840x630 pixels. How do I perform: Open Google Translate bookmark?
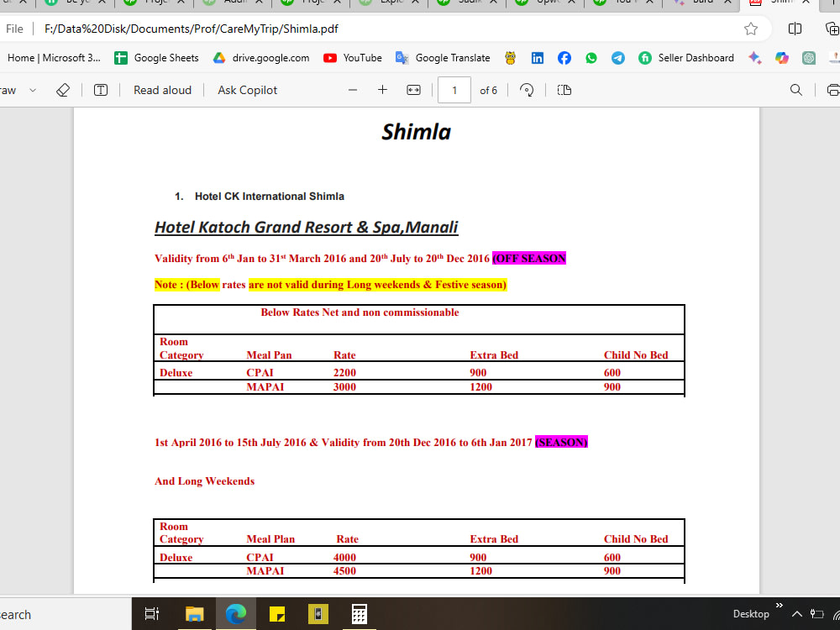pyautogui.click(x=443, y=58)
